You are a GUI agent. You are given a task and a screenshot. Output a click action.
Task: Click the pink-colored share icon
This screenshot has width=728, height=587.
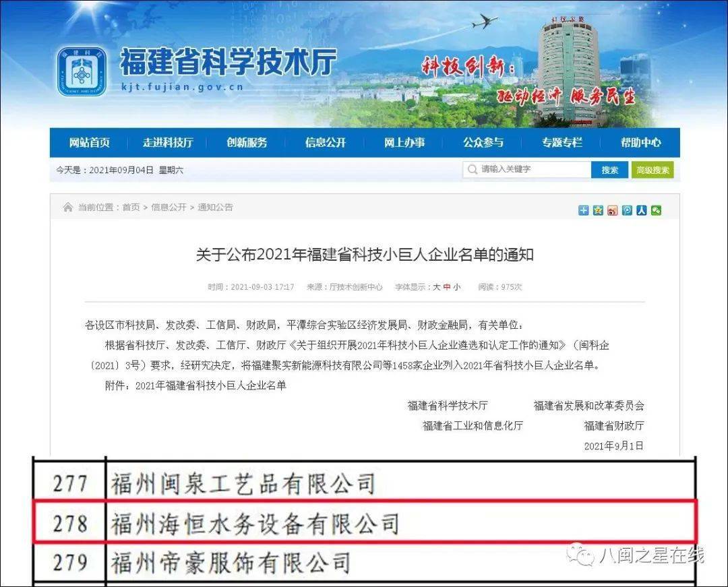point(612,210)
